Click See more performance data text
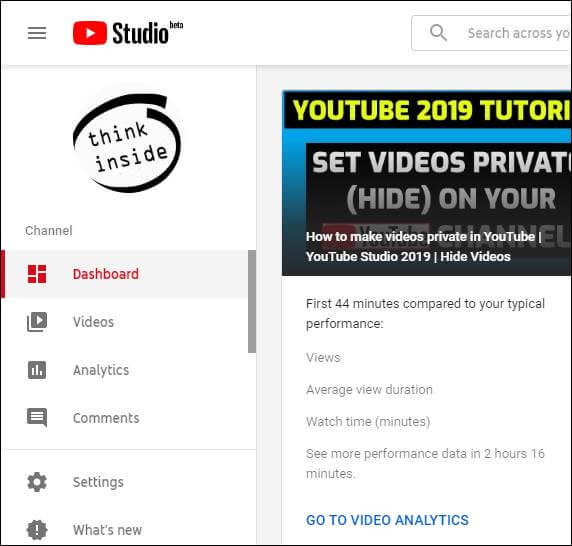Image resolution: width=572 pixels, height=546 pixels. (x=425, y=464)
